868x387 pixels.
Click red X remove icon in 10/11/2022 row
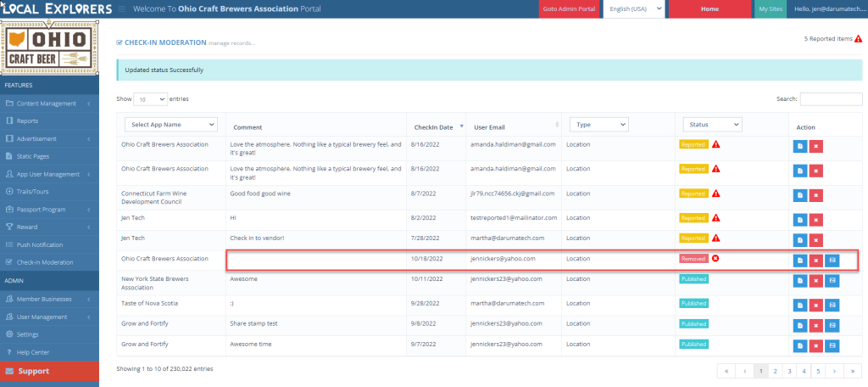pyautogui.click(x=816, y=281)
